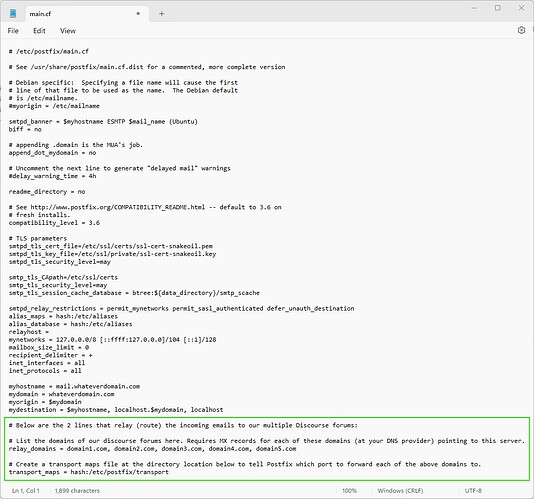Click the alias_database line

point(70,324)
